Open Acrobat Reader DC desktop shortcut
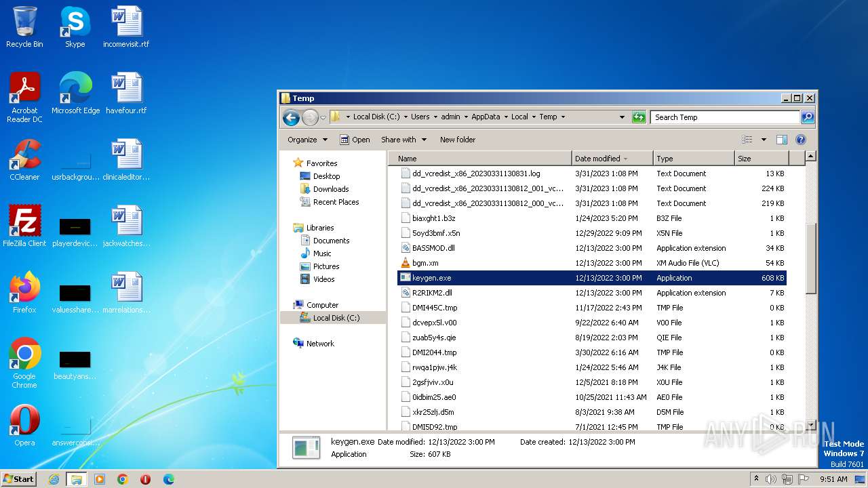The width and height of the screenshot is (868, 488). 24,97
